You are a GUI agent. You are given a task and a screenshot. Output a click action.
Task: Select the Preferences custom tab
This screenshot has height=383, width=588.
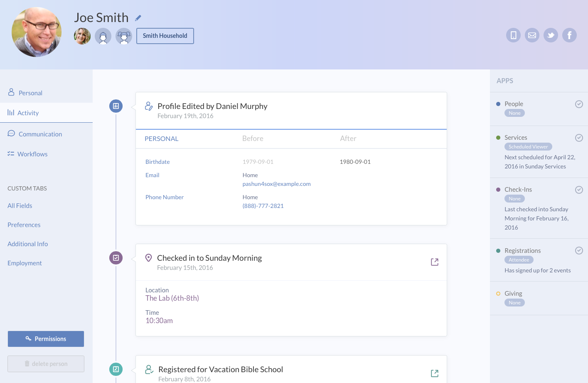pyautogui.click(x=24, y=225)
